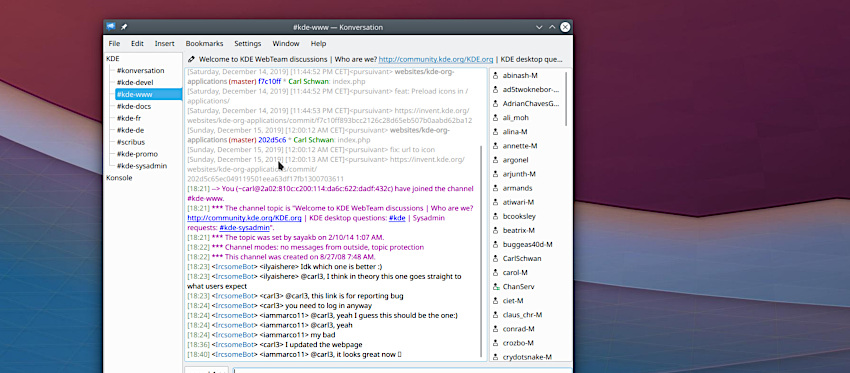Switch to the #kde-de channel

(x=130, y=130)
